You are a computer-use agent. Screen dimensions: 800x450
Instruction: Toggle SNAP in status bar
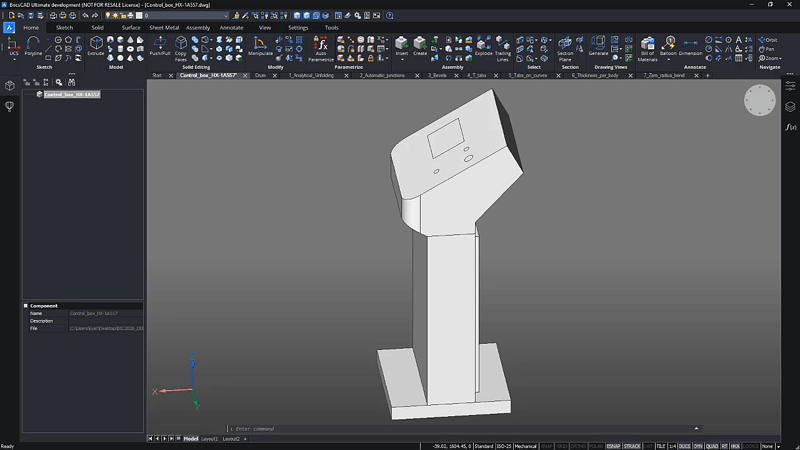[x=546, y=446]
